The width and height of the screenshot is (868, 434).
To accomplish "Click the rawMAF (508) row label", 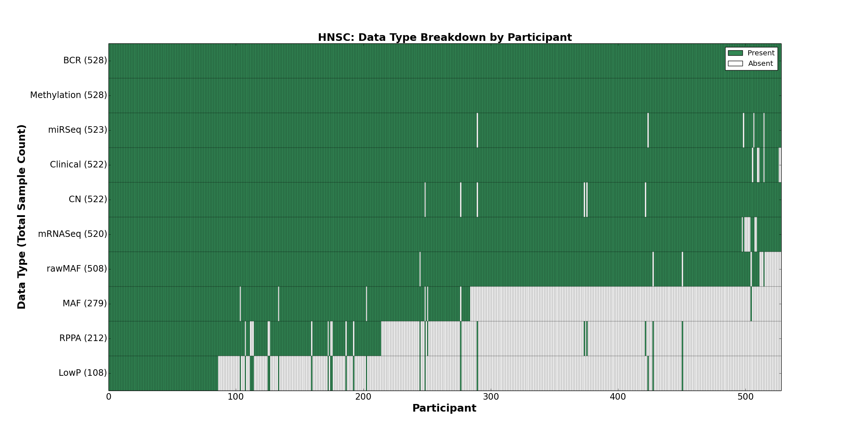I will tap(77, 269).
